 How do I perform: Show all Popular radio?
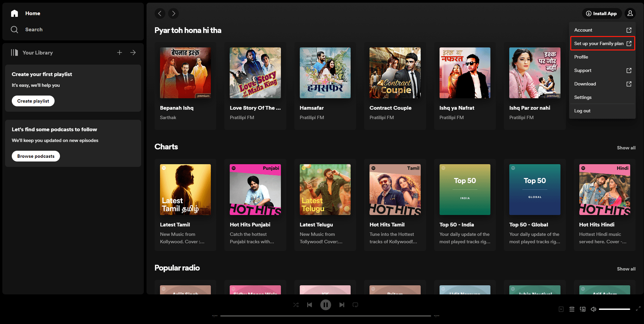tap(626, 269)
